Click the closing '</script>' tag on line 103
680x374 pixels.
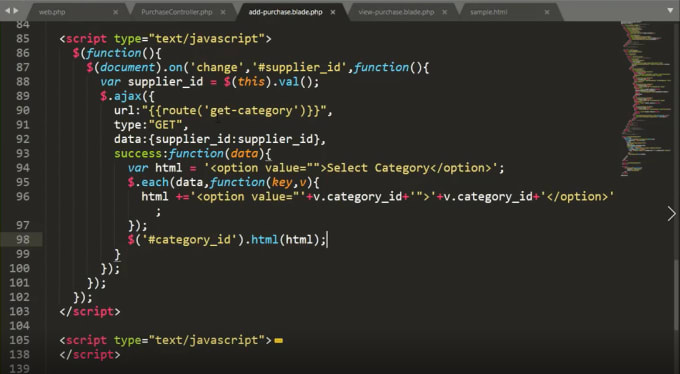[x=90, y=312]
